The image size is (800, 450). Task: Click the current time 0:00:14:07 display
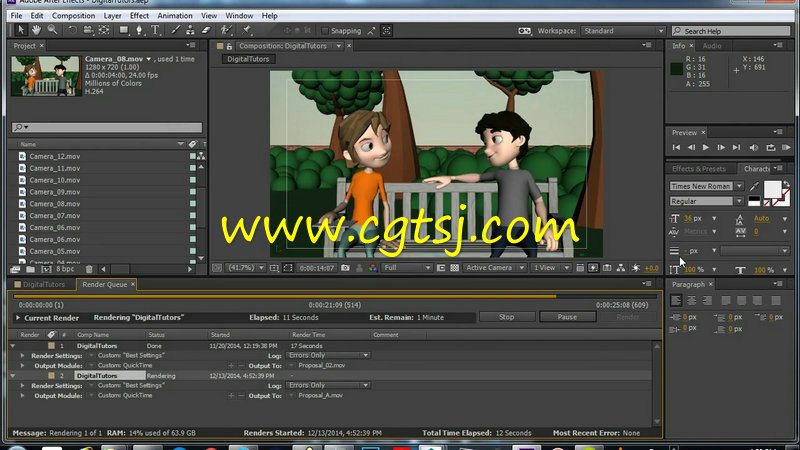(316, 268)
